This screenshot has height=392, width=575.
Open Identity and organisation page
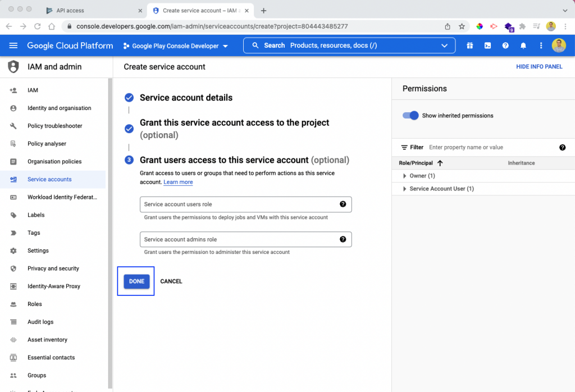[x=53, y=108]
